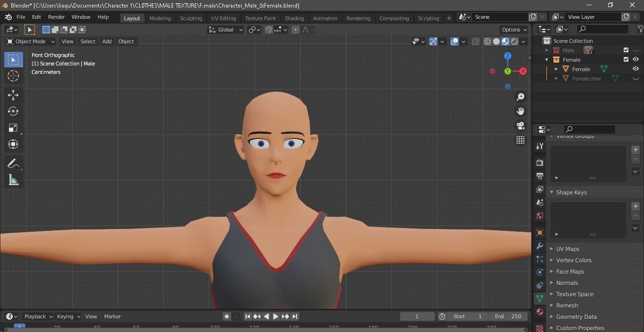Toggle Male collection exclude checkbox
Viewport: 644px width, 332px height.
[x=626, y=50]
